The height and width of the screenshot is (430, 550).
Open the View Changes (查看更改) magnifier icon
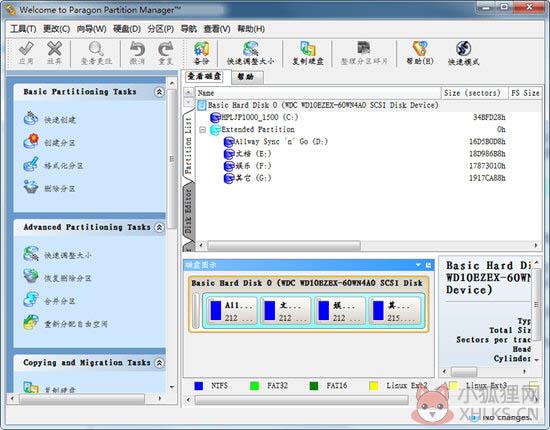[x=96, y=49]
